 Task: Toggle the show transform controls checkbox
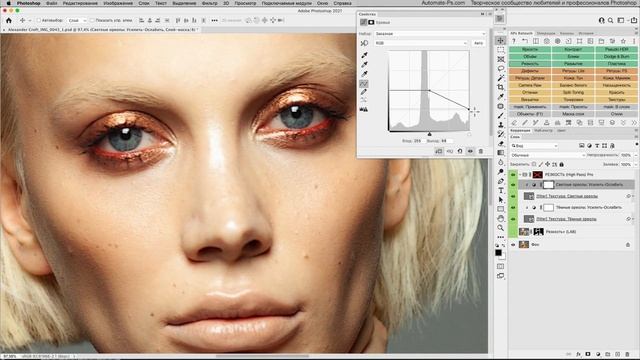point(92,20)
